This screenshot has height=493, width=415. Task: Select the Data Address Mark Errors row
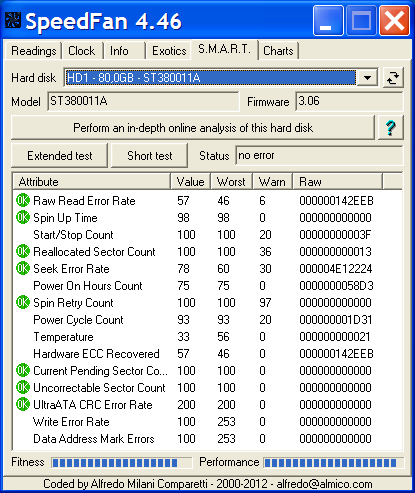coord(207,439)
